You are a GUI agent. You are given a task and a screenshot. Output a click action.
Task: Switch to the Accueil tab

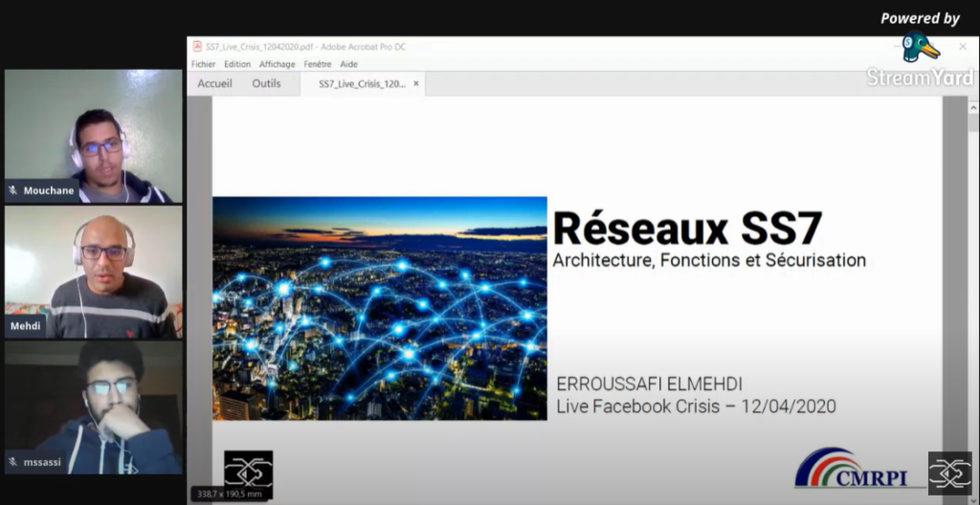(214, 84)
